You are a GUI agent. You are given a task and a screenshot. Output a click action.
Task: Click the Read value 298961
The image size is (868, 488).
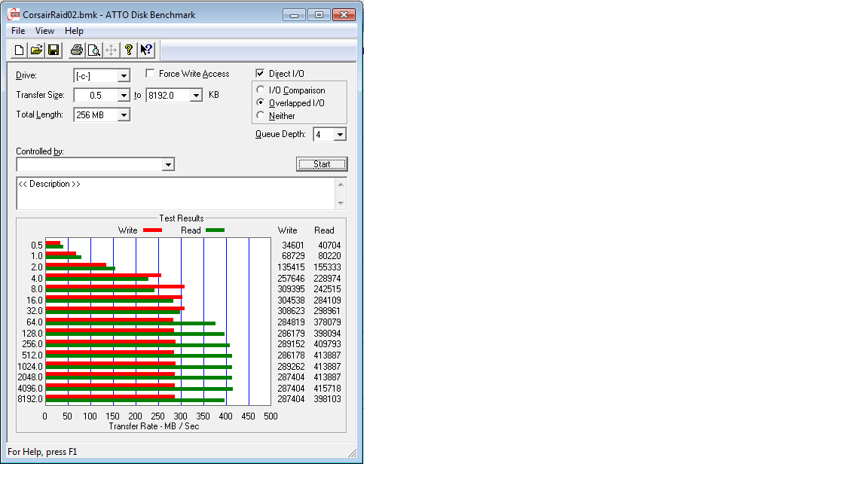pyautogui.click(x=327, y=311)
